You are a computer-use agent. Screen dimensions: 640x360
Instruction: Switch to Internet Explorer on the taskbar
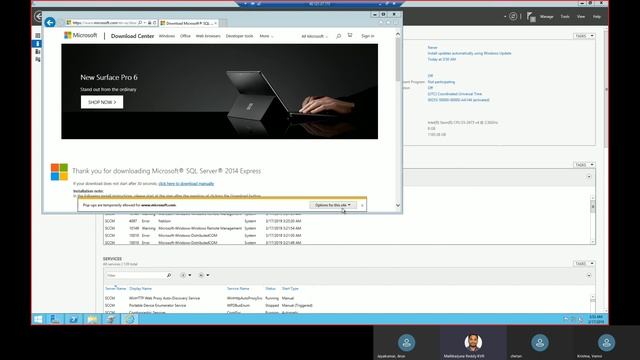(x=129, y=319)
